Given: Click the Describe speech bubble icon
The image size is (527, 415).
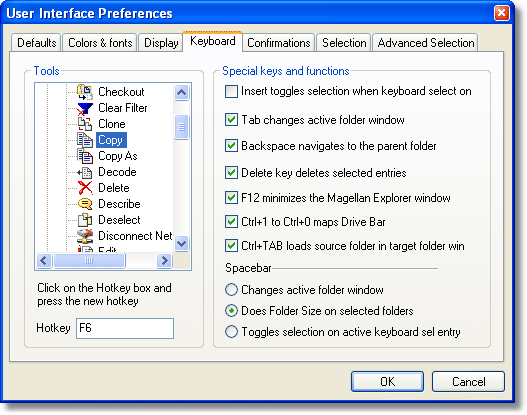Looking at the screenshot, I should 85,204.
